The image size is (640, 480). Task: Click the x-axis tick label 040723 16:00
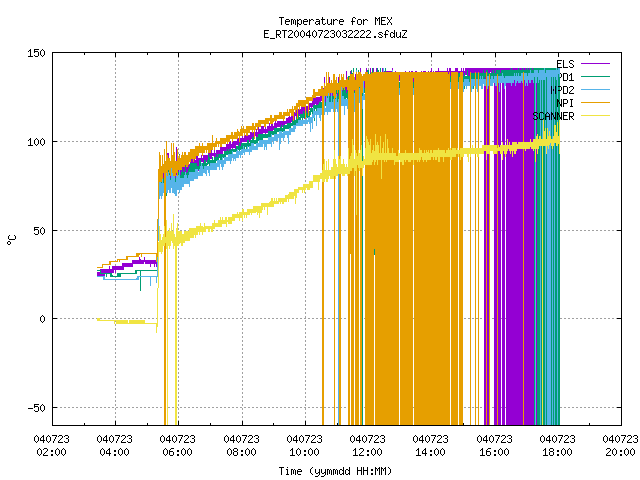pyautogui.click(x=495, y=446)
